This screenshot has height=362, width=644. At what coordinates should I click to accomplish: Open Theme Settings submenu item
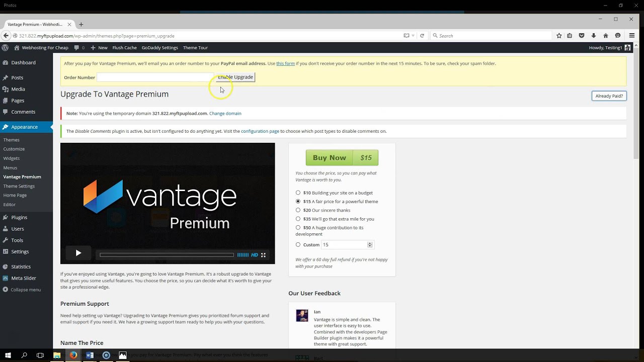click(x=19, y=186)
